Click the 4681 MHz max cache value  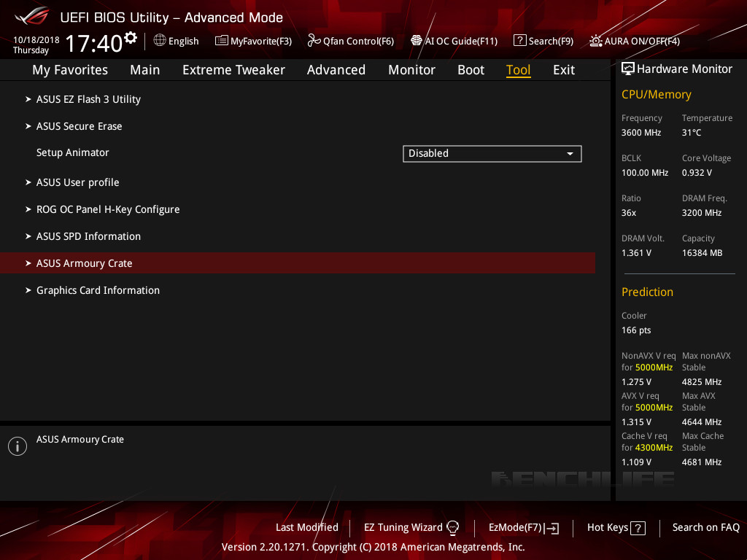(x=701, y=462)
